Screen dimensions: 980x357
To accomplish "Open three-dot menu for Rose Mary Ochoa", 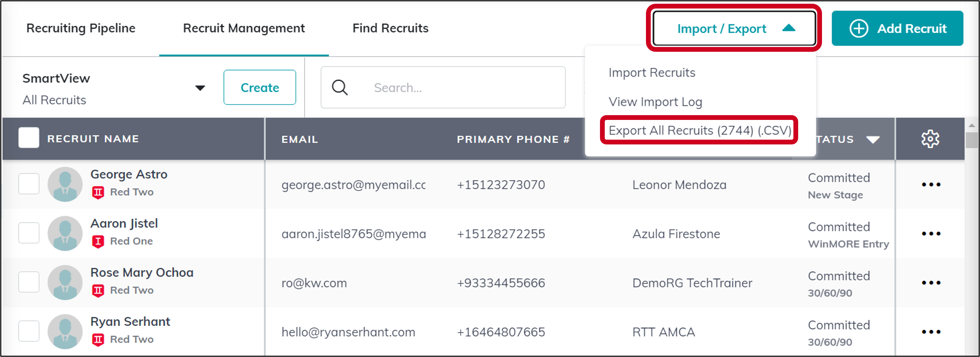I will [x=931, y=283].
